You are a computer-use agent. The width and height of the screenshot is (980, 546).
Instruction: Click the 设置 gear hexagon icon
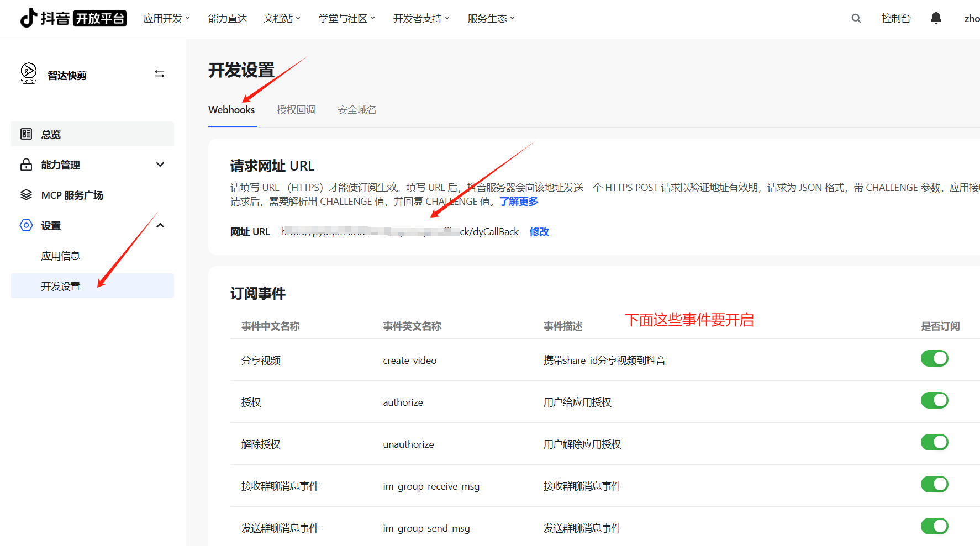click(x=26, y=225)
